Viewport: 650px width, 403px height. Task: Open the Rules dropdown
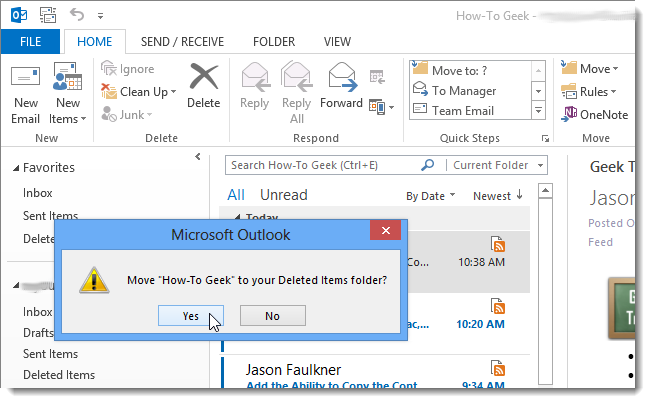coord(589,91)
